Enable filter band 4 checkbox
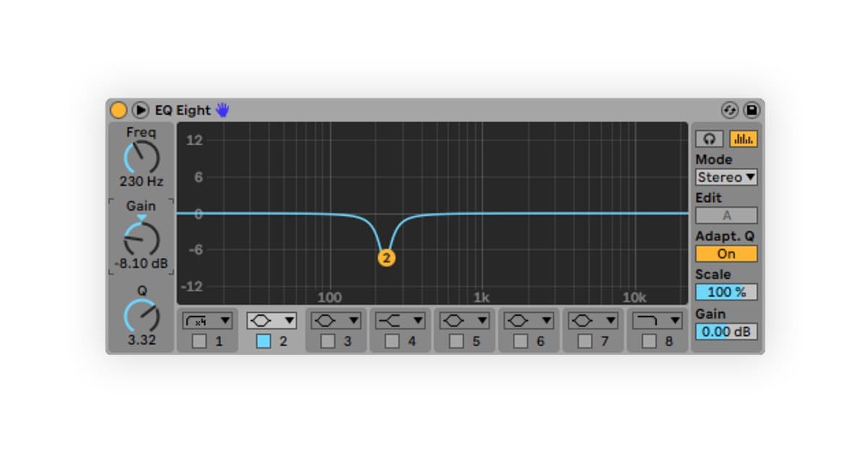The width and height of the screenshot is (868, 454). pos(392,341)
